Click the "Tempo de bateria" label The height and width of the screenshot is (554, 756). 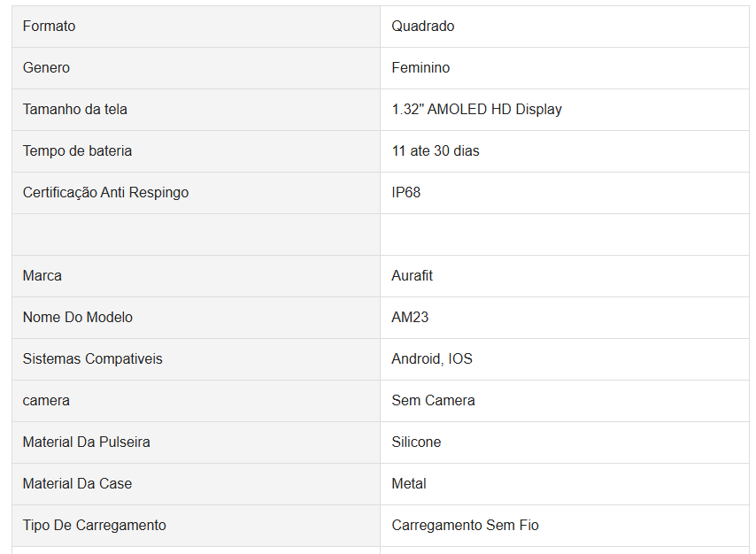tap(78, 151)
